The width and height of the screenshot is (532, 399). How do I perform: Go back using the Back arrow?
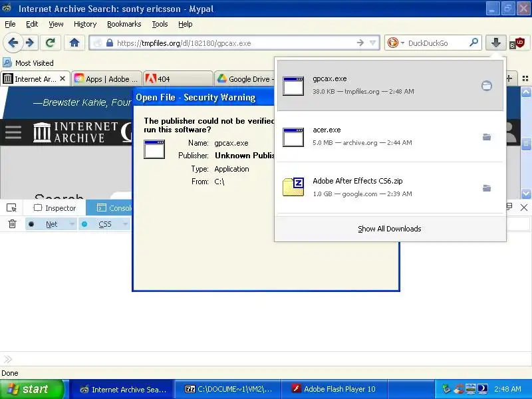click(x=13, y=43)
